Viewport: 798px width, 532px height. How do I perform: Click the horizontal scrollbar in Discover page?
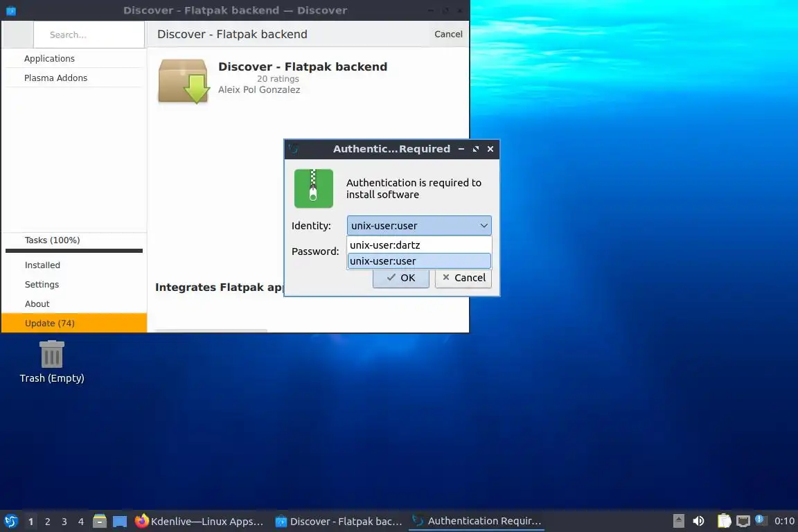[211, 331]
